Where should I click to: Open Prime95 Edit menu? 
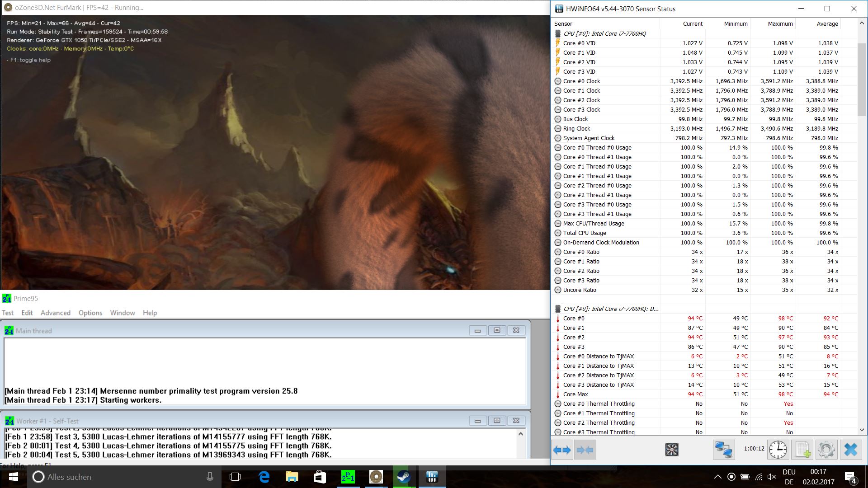pos(27,313)
